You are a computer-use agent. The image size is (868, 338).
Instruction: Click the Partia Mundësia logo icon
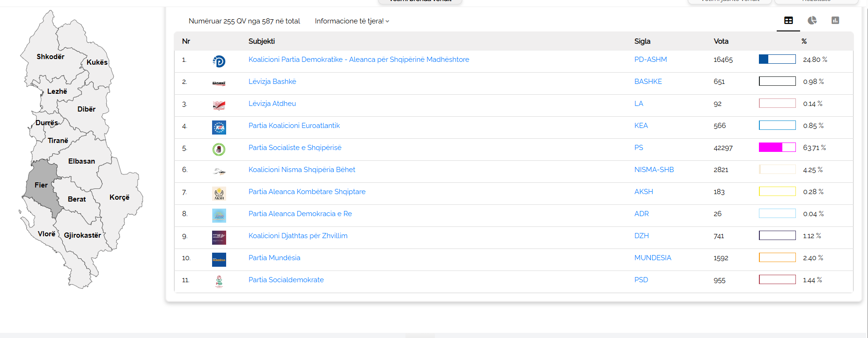[219, 260]
